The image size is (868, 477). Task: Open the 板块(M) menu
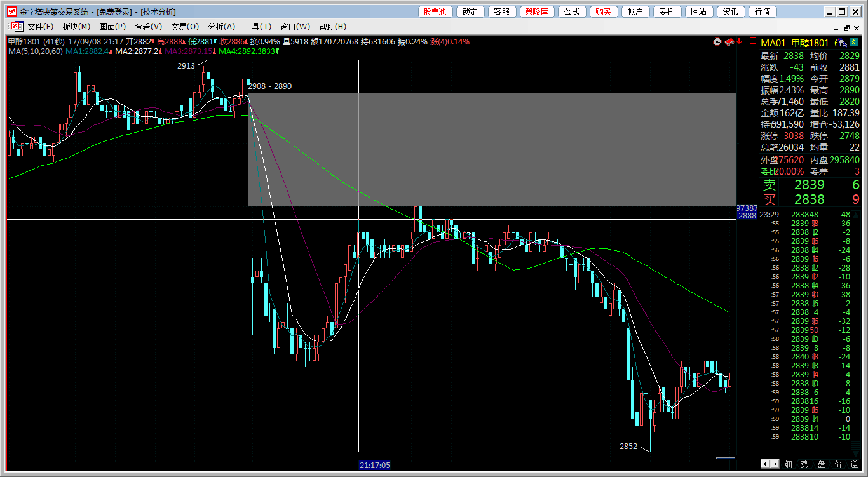point(76,27)
